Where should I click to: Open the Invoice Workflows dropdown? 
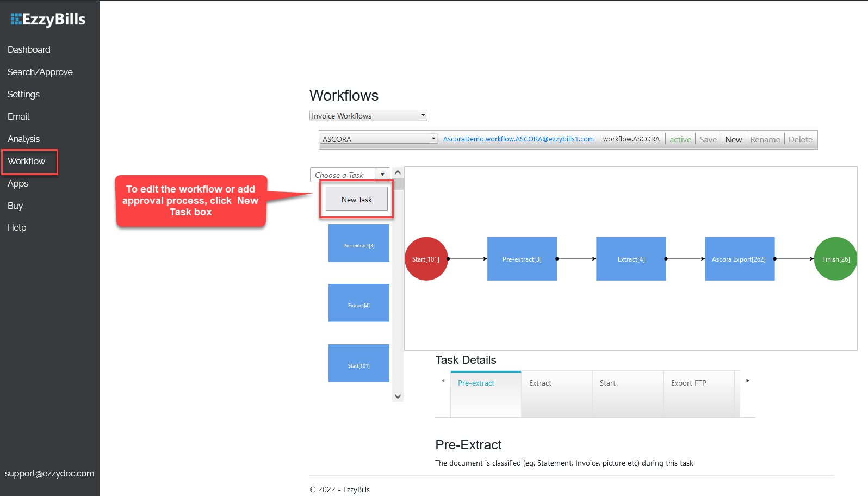point(368,116)
